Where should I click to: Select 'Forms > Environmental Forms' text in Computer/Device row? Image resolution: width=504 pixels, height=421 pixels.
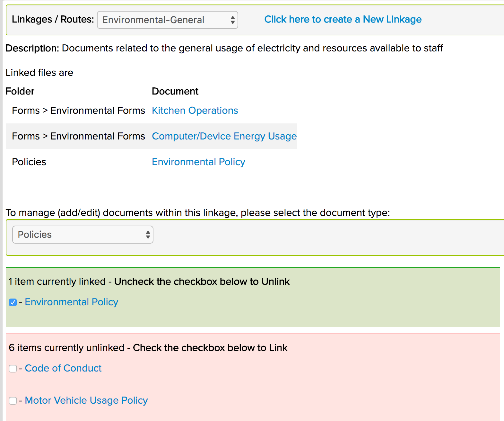[78, 136]
